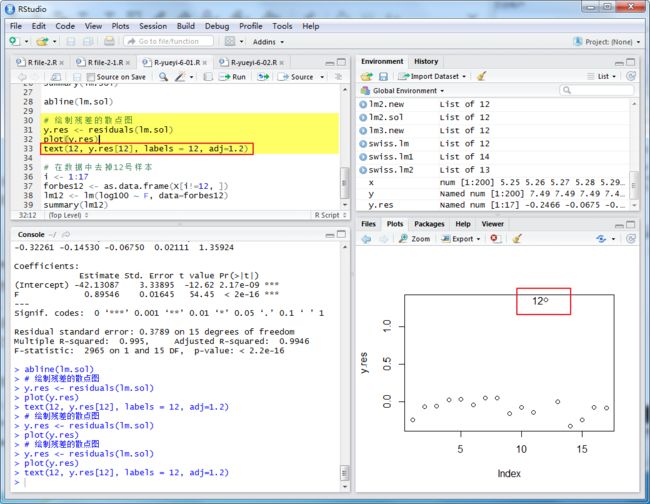Click the Console clear/working directory arrow icon
650x504 pixels.
tap(65, 235)
